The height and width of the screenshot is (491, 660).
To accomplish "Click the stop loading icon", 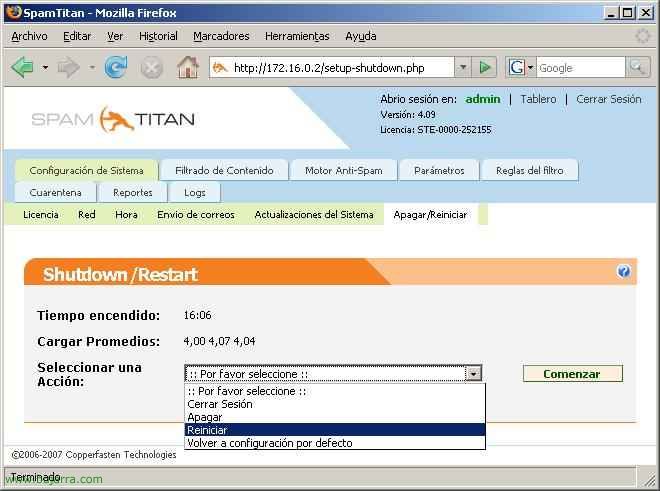I will (152, 67).
